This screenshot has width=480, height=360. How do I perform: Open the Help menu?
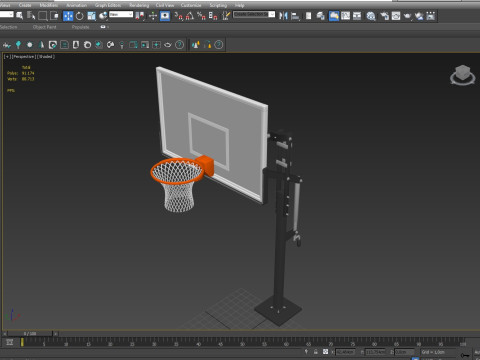239,5
